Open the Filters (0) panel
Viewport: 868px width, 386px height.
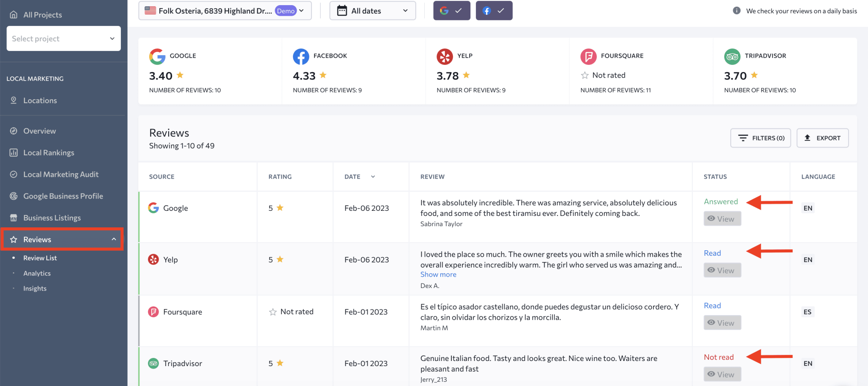pos(760,138)
